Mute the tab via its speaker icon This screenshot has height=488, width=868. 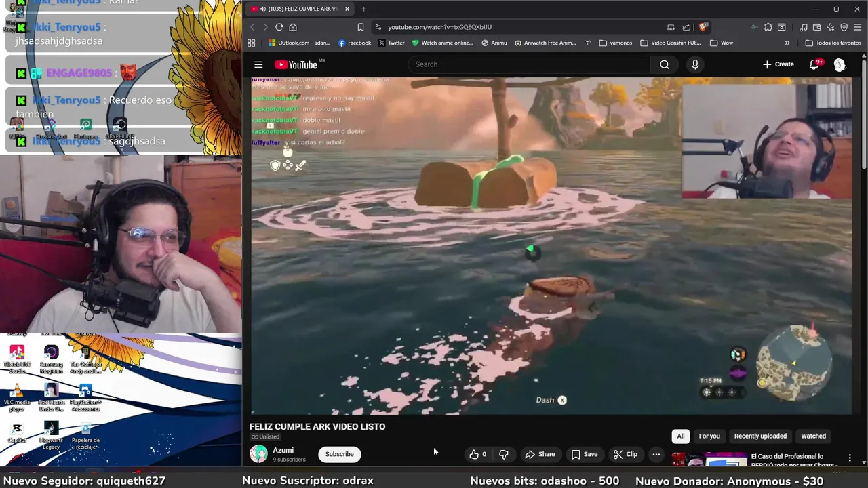click(x=263, y=9)
